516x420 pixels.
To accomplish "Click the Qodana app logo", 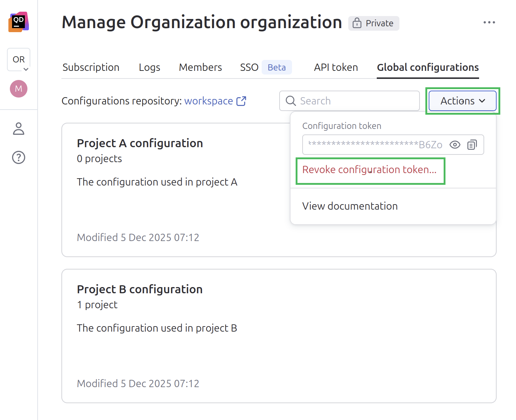I will point(19,22).
